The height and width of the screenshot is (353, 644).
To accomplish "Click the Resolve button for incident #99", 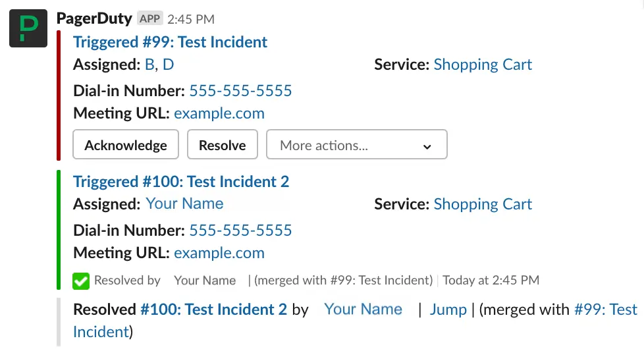I will tap(222, 145).
